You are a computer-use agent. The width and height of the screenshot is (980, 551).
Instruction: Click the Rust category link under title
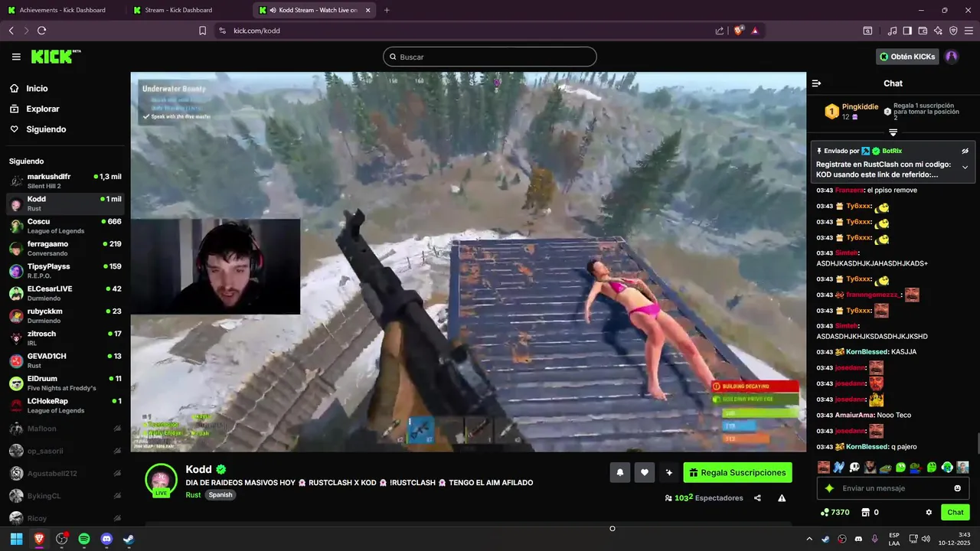tap(193, 494)
